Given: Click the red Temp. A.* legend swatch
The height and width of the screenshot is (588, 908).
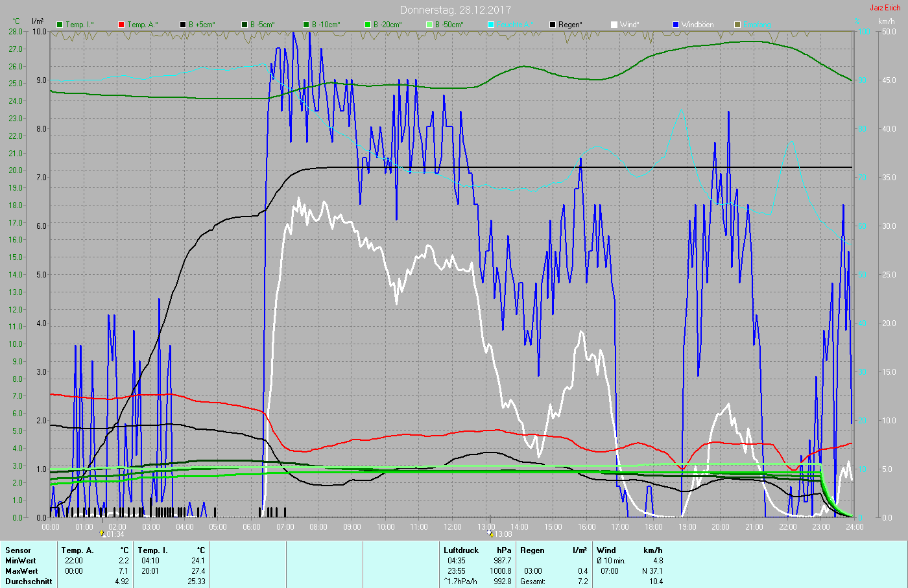Looking at the screenshot, I should tap(121, 25).
